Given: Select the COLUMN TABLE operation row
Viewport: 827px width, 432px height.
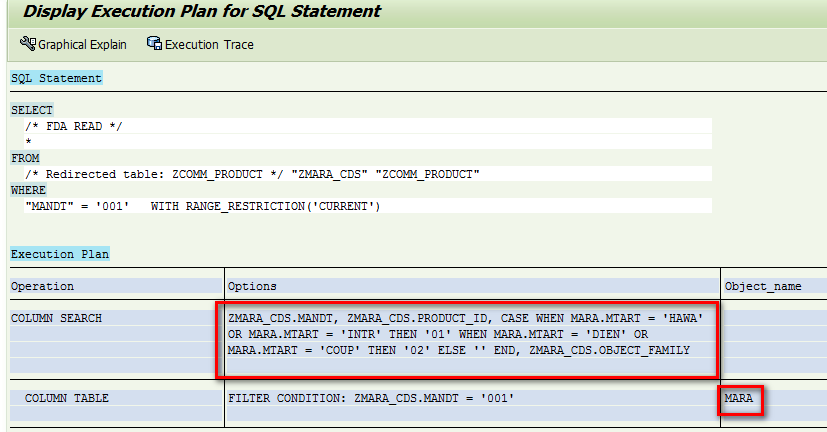Looking at the screenshot, I should 66,398.
